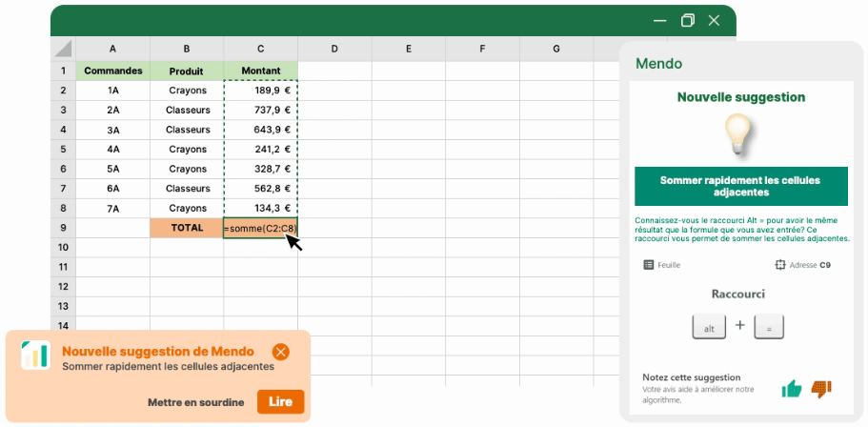The image size is (868, 427).
Task: Select row 10 header
Action: pos(63,247)
